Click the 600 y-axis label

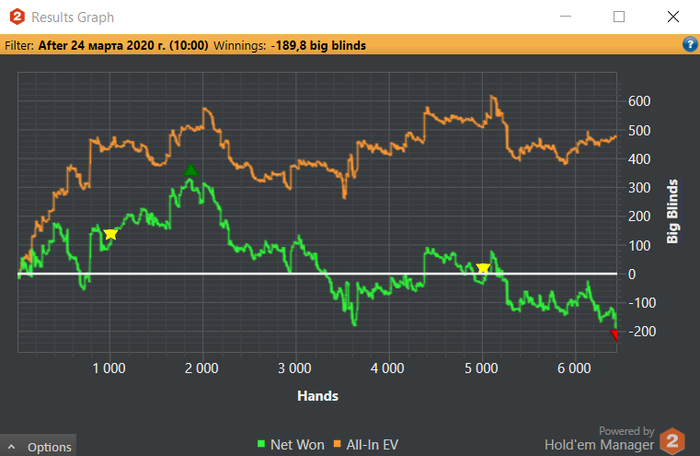[x=639, y=101]
